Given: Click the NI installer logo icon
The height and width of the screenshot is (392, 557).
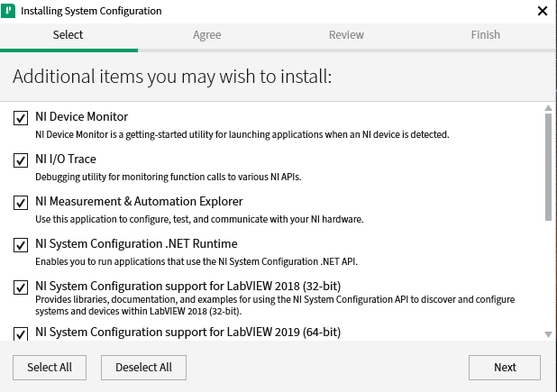Looking at the screenshot, I should [x=10, y=12].
